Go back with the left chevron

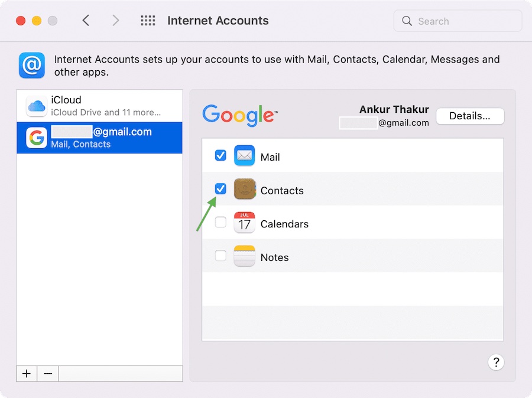tap(86, 21)
